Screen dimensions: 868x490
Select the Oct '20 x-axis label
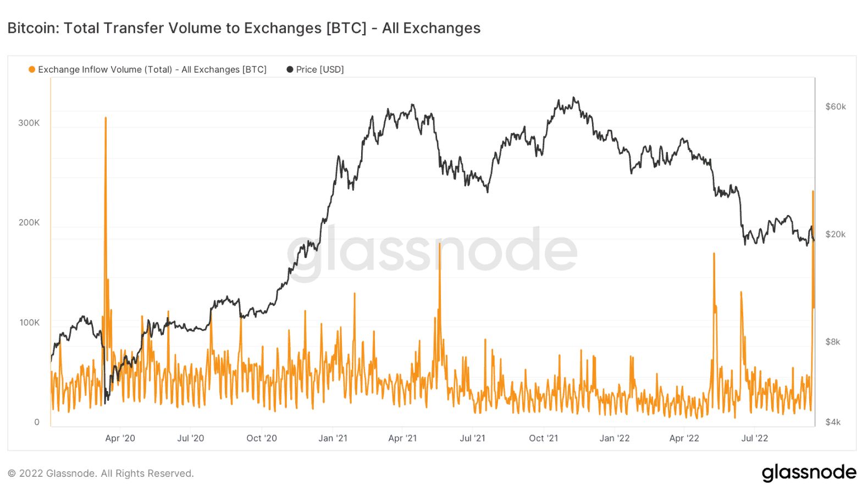[262, 438]
